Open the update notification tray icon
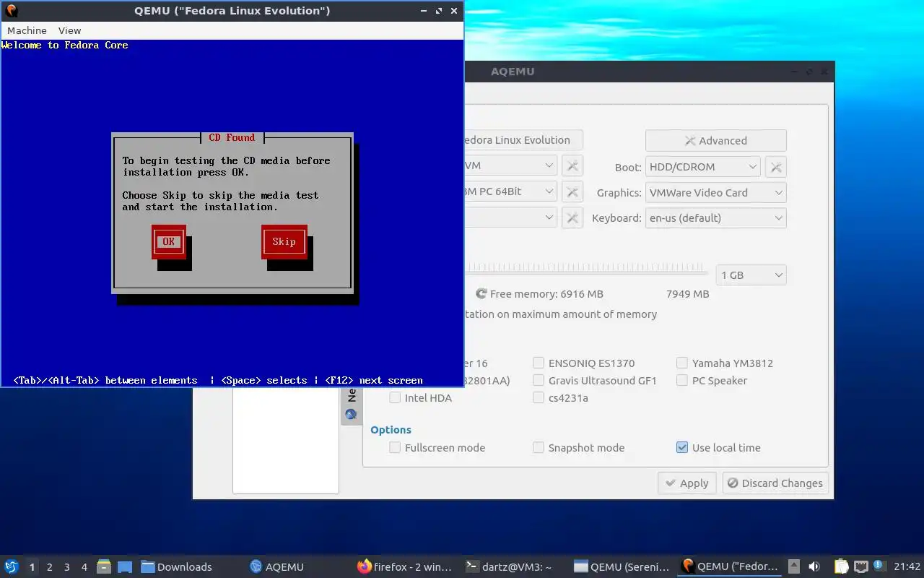The height and width of the screenshot is (578, 924). coord(879,566)
